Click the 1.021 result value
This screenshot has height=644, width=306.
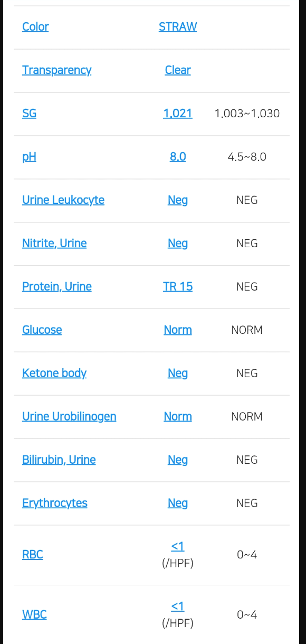tap(178, 114)
